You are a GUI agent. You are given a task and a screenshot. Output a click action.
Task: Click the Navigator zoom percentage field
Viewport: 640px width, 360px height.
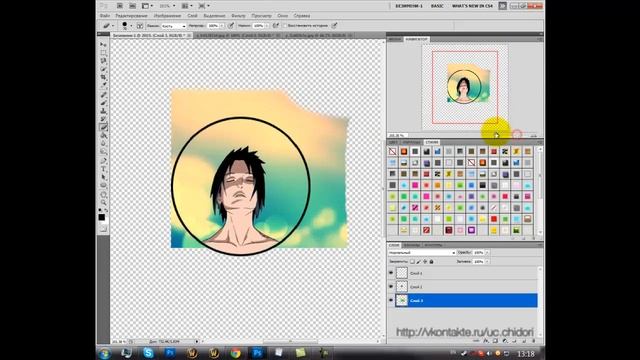click(397, 135)
